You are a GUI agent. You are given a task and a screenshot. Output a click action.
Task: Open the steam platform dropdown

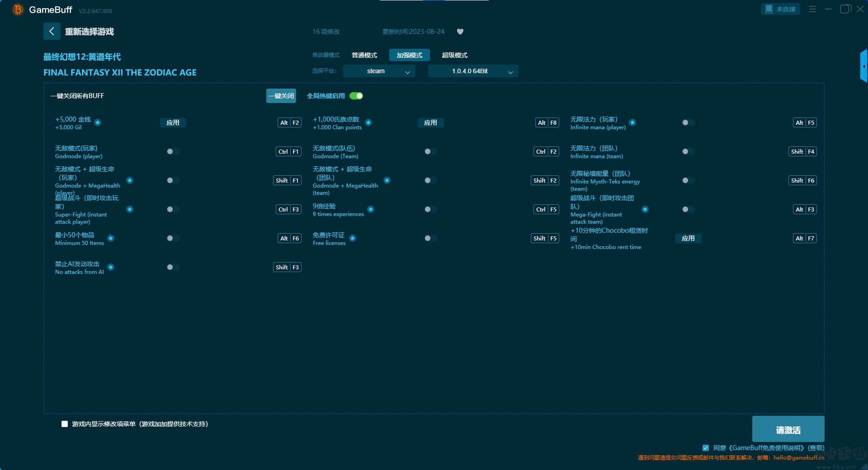(x=379, y=71)
